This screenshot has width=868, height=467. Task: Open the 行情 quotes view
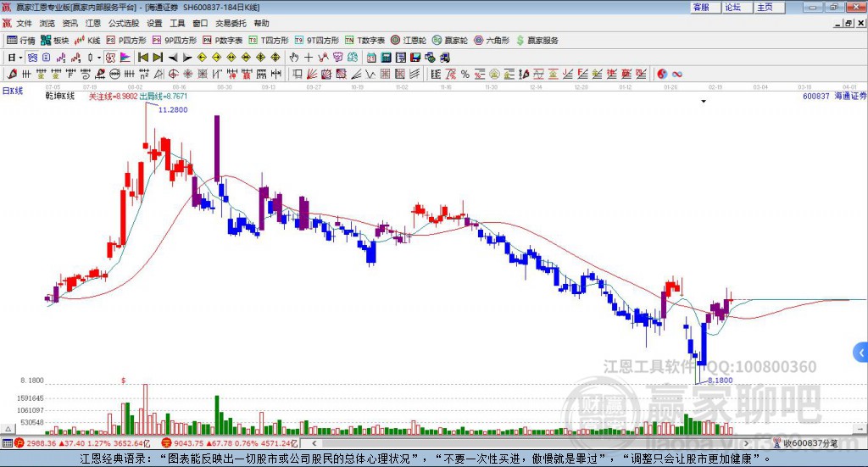pos(20,41)
